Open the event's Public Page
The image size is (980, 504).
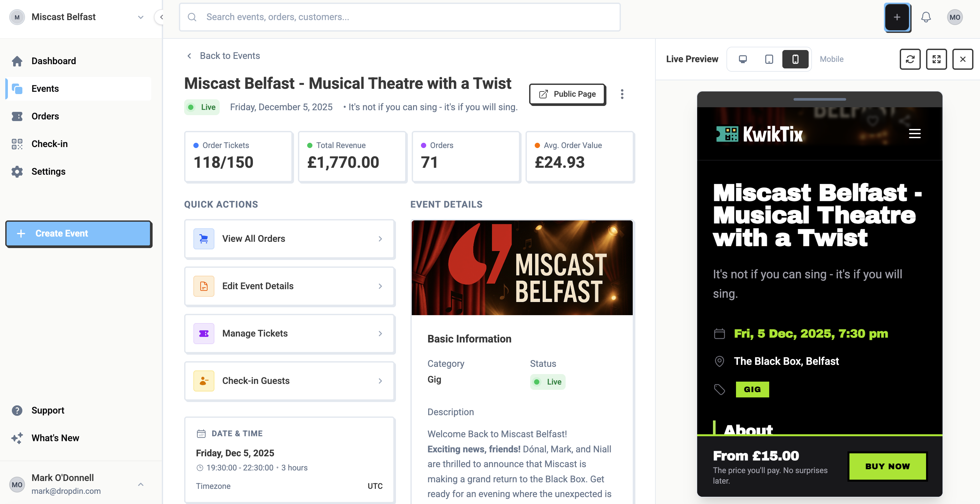coord(567,94)
